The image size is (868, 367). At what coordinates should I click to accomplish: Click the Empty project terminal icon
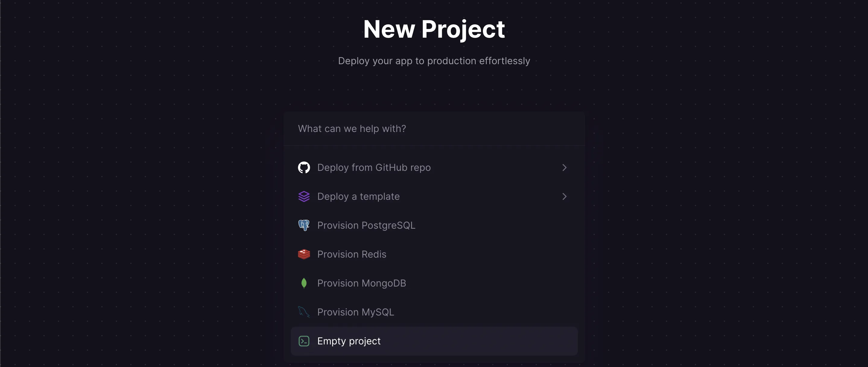tap(304, 341)
